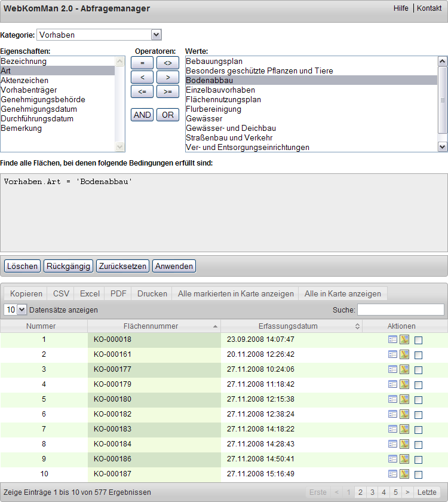Click details icon in row KO-000186
448x502 pixels.
point(392,459)
